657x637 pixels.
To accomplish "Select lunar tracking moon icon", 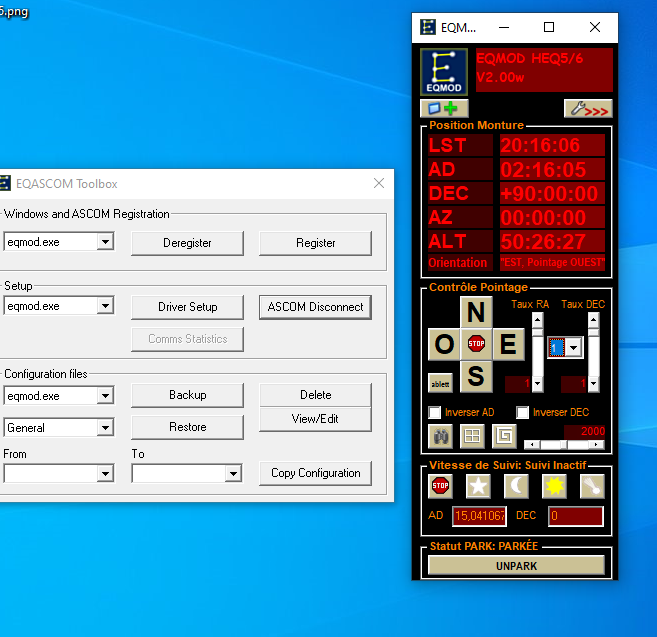I will (516, 487).
